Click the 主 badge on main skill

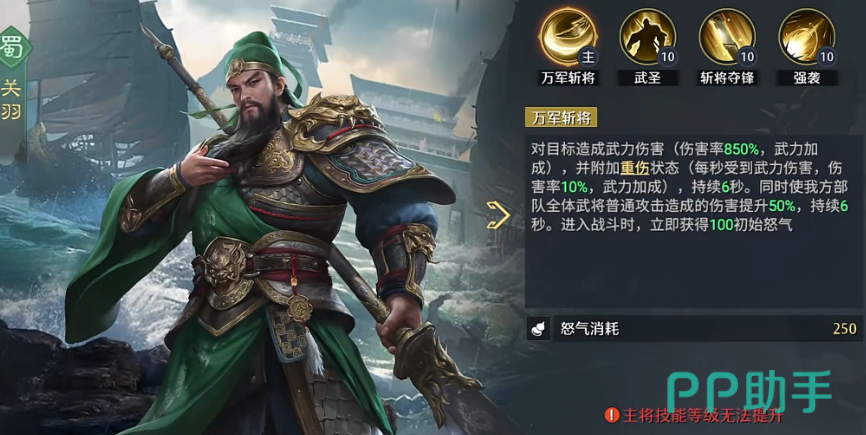coord(588,56)
